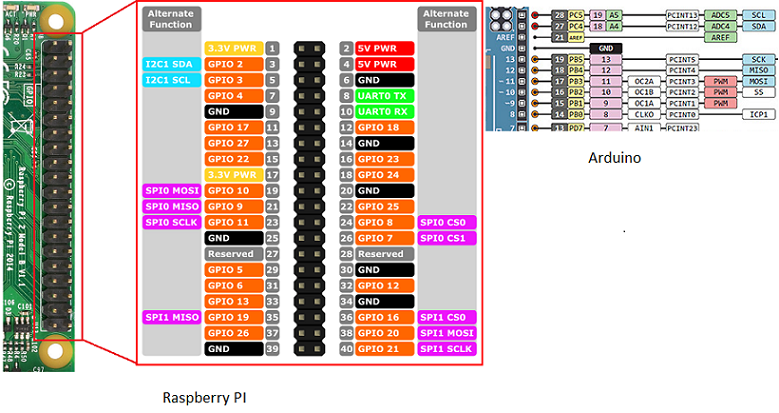
Task: Click the SPI0 SCLK label
Action: [172, 222]
